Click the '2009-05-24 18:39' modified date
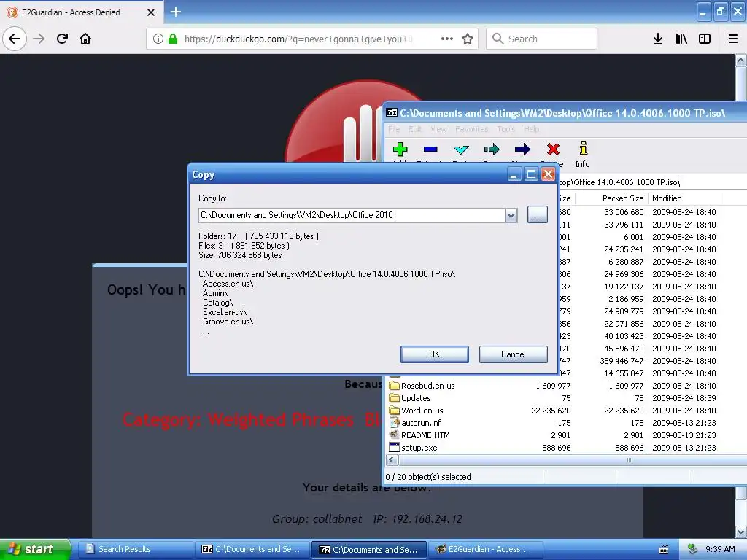The image size is (747, 560). (x=684, y=398)
